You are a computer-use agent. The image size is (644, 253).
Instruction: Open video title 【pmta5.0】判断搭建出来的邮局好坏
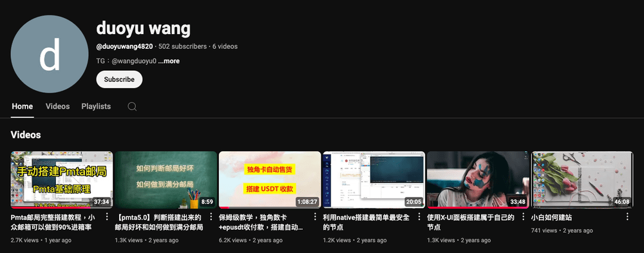click(159, 222)
